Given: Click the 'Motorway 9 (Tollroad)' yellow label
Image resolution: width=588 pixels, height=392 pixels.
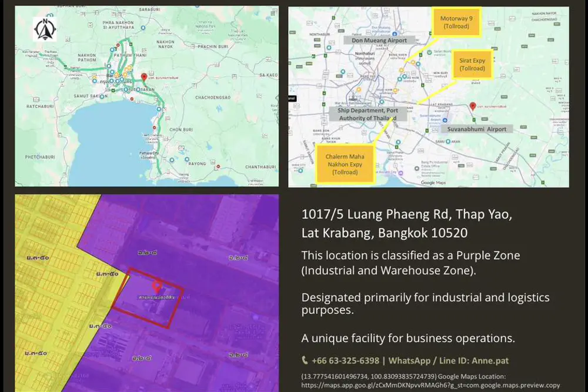Looking at the screenshot, I should (456, 22).
